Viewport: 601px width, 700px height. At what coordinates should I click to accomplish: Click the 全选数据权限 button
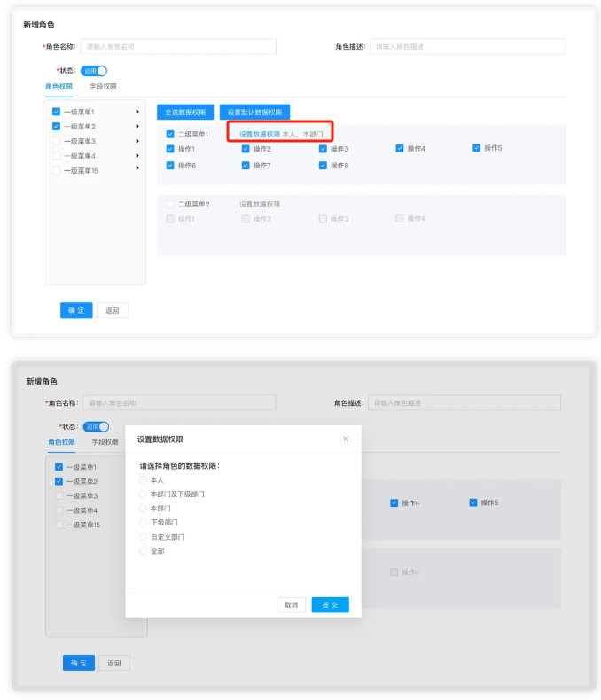185,112
